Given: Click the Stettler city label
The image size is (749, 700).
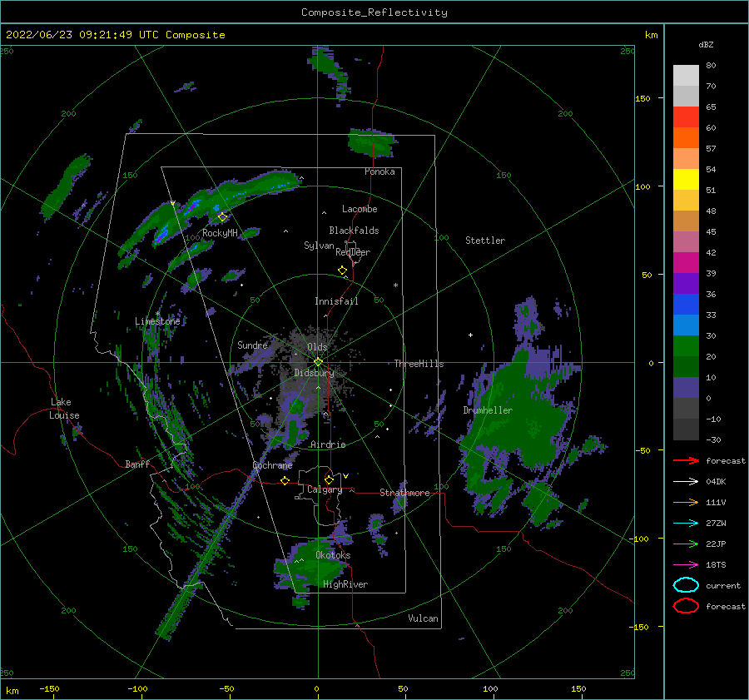Looking at the screenshot, I should (485, 241).
